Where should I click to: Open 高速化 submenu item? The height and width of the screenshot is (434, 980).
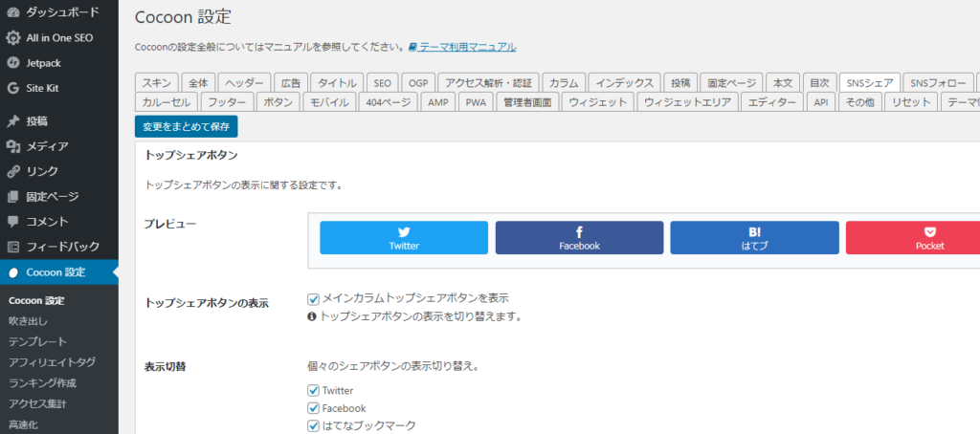23,424
